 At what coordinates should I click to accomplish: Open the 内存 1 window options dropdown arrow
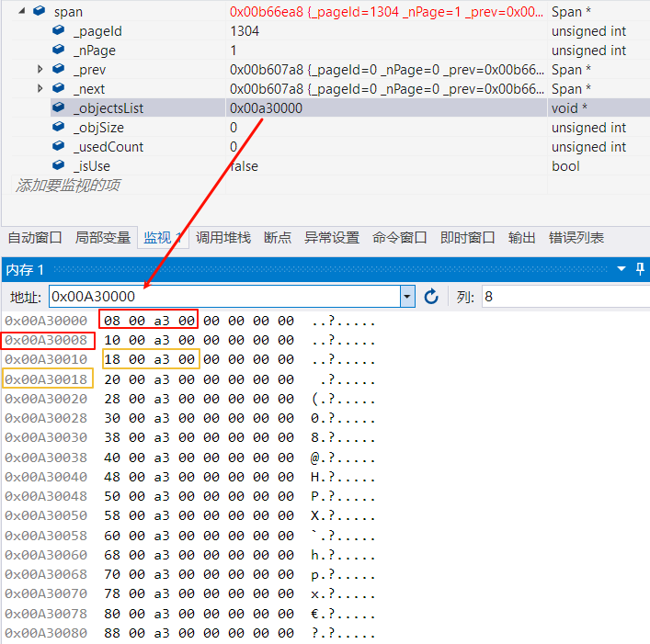click(x=621, y=269)
